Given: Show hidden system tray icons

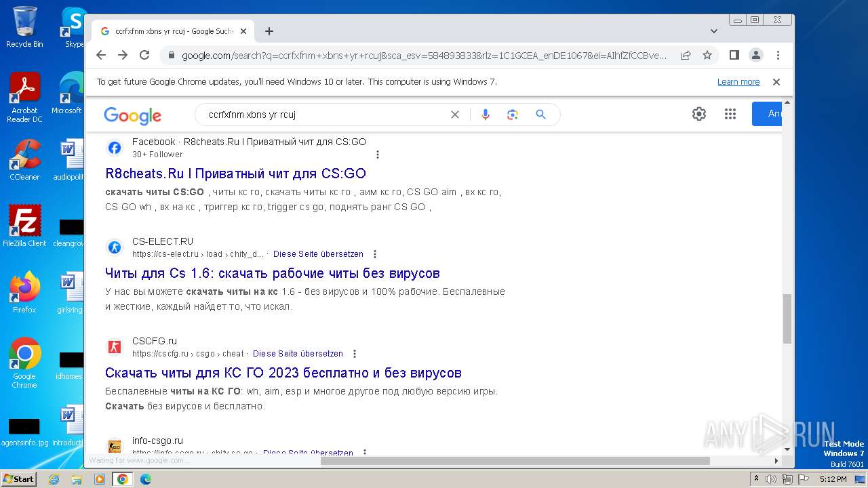Looking at the screenshot, I should (756, 479).
